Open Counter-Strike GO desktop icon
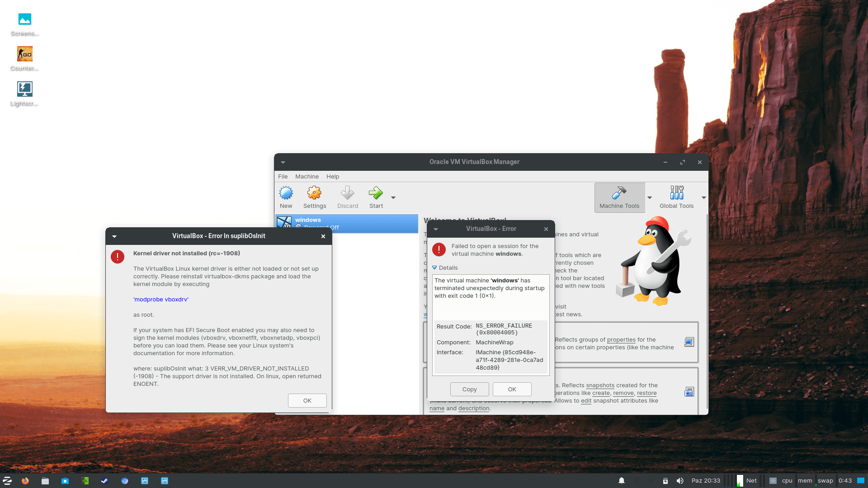 (x=25, y=54)
